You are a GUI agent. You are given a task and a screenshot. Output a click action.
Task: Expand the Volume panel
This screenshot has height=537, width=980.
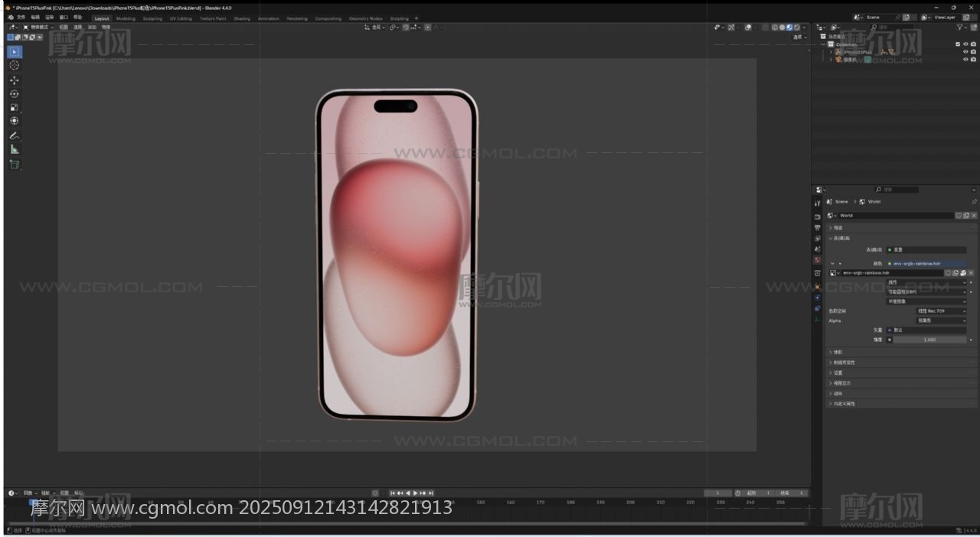(x=901, y=353)
